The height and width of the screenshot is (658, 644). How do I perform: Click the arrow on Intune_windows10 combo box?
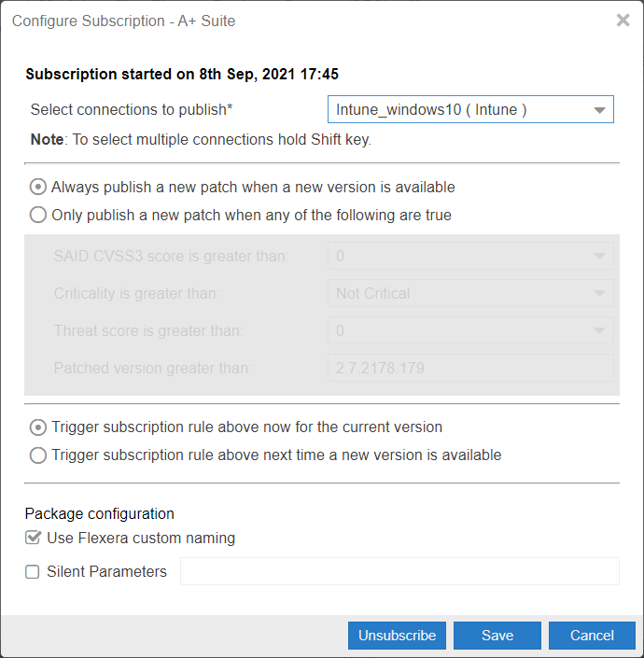point(599,110)
